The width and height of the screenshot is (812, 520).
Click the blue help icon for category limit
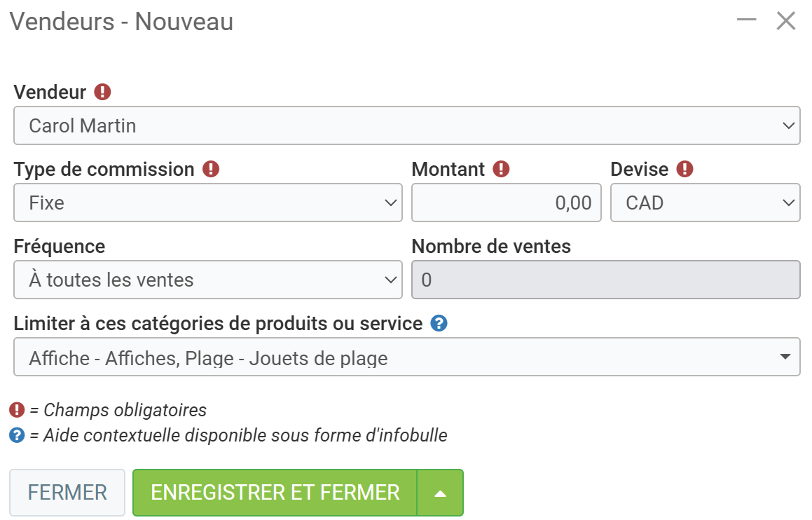[439, 324]
